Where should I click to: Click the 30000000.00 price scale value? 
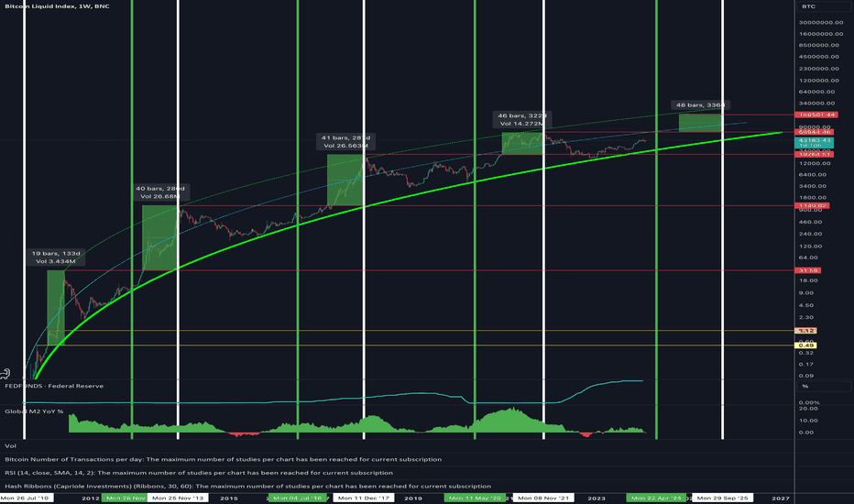(x=821, y=22)
